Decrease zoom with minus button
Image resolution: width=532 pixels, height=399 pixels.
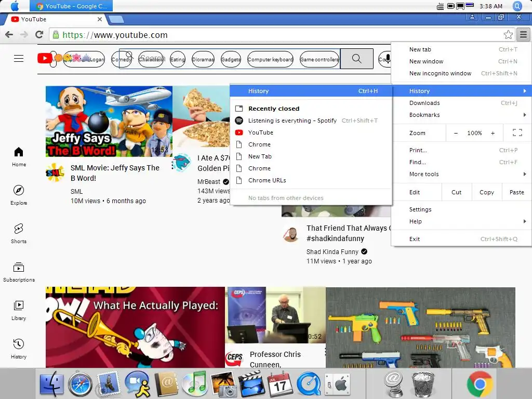click(456, 133)
